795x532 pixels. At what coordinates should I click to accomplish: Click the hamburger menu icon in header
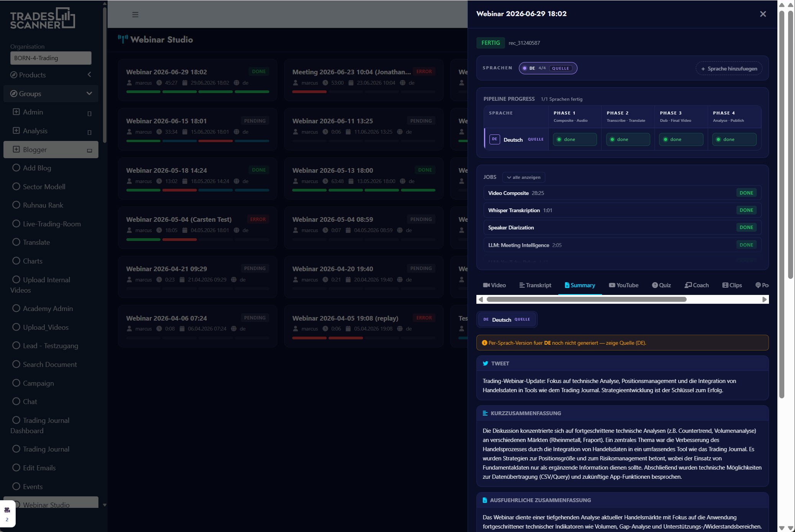point(135,15)
